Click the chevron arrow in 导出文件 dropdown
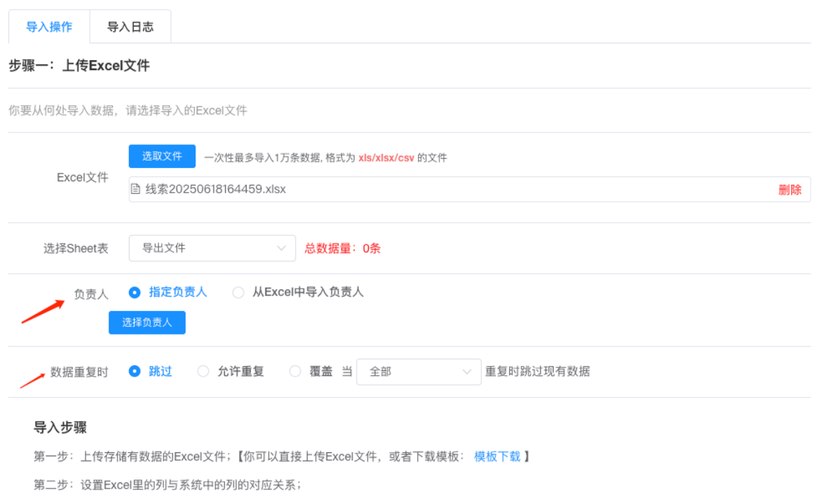Viewport: 817px width, 504px height. [x=282, y=248]
